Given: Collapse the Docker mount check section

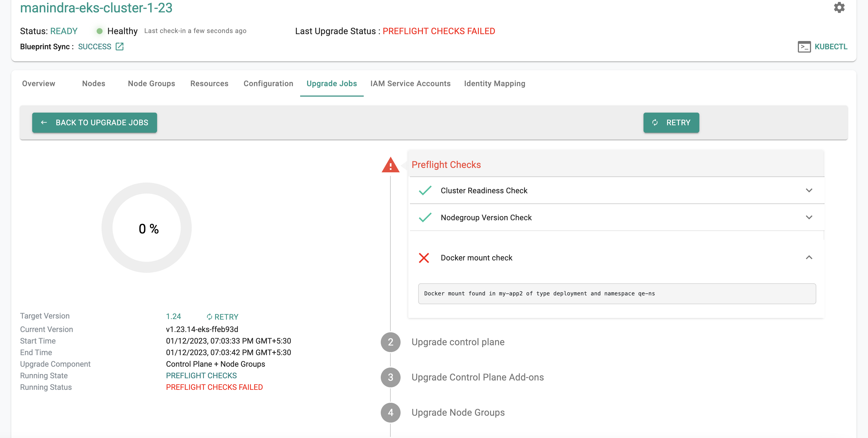Looking at the screenshot, I should (x=809, y=258).
